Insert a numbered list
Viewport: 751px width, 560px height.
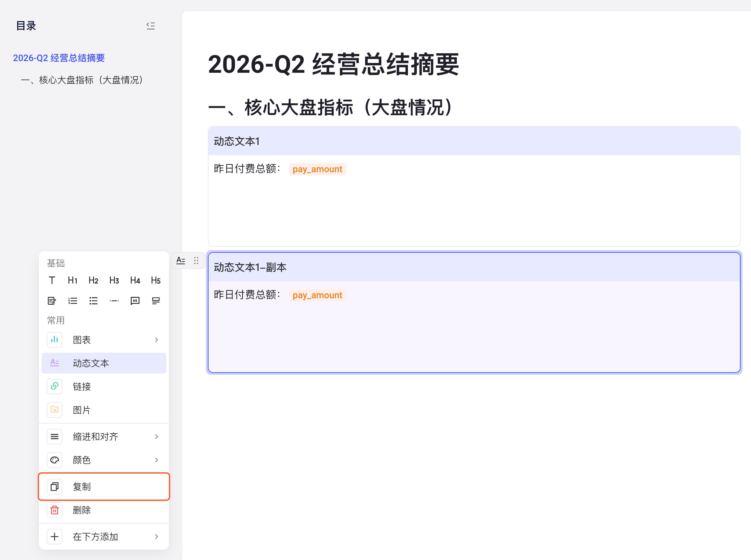[x=72, y=301]
